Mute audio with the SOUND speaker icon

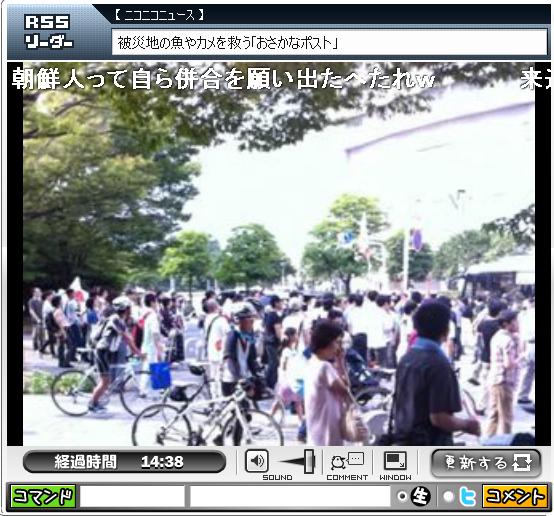pyautogui.click(x=257, y=461)
